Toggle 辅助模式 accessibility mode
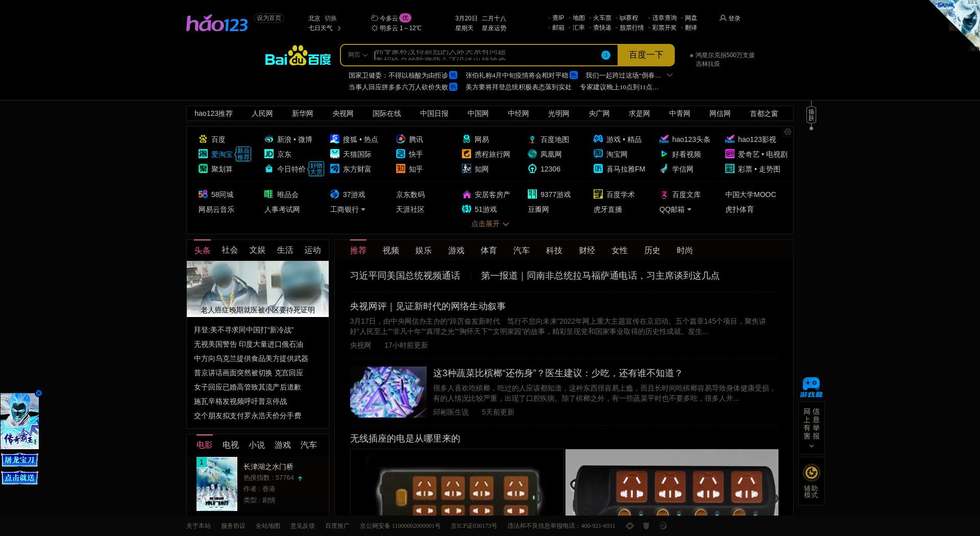980x536 pixels. pos(811,481)
